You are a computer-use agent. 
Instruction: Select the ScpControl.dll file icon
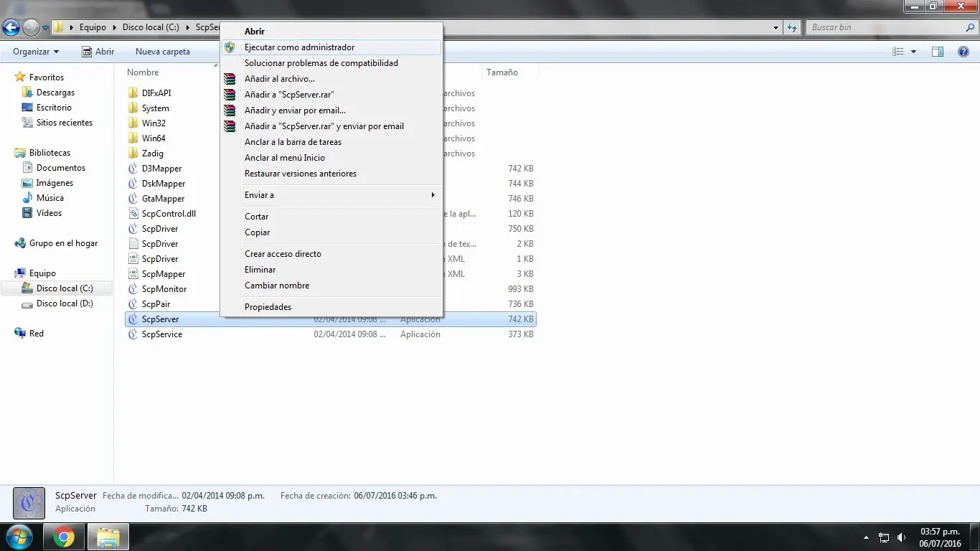pyautogui.click(x=133, y=214)
